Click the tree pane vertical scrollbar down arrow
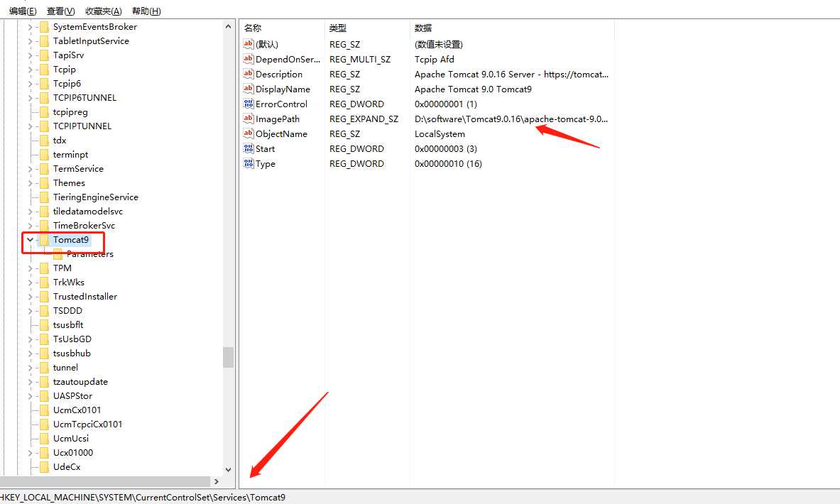The height and width of the screenshot is (504, 840). coord(229,470)
